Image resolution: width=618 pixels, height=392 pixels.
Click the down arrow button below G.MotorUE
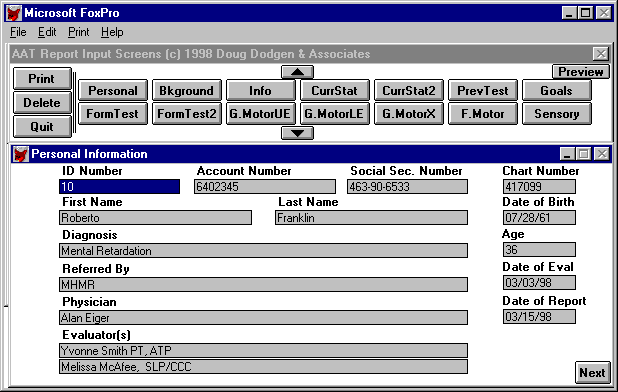298,133
